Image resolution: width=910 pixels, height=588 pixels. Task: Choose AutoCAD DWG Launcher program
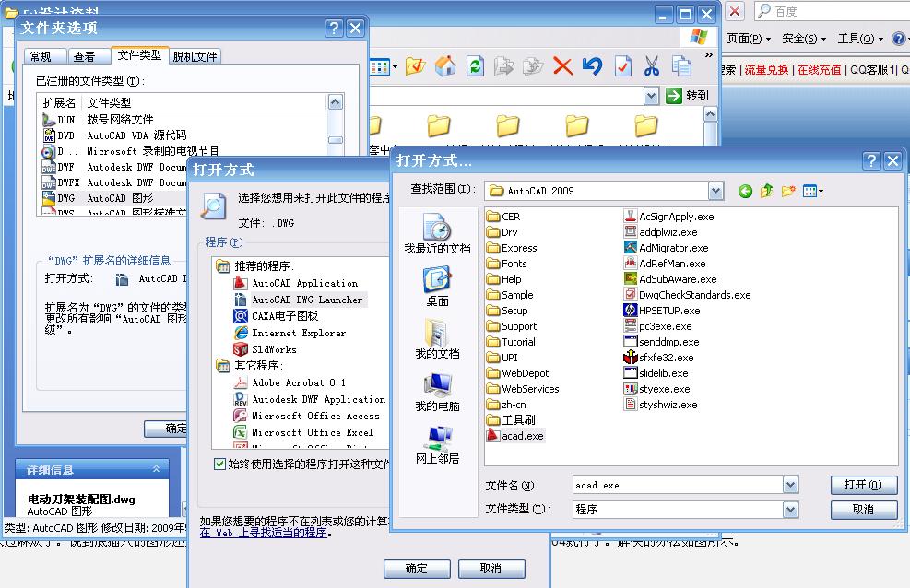click(x=299, y=300)
